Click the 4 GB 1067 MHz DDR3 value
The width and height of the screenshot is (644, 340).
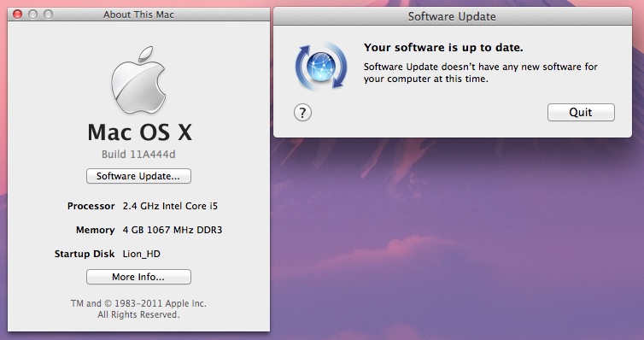coord(172,230)
